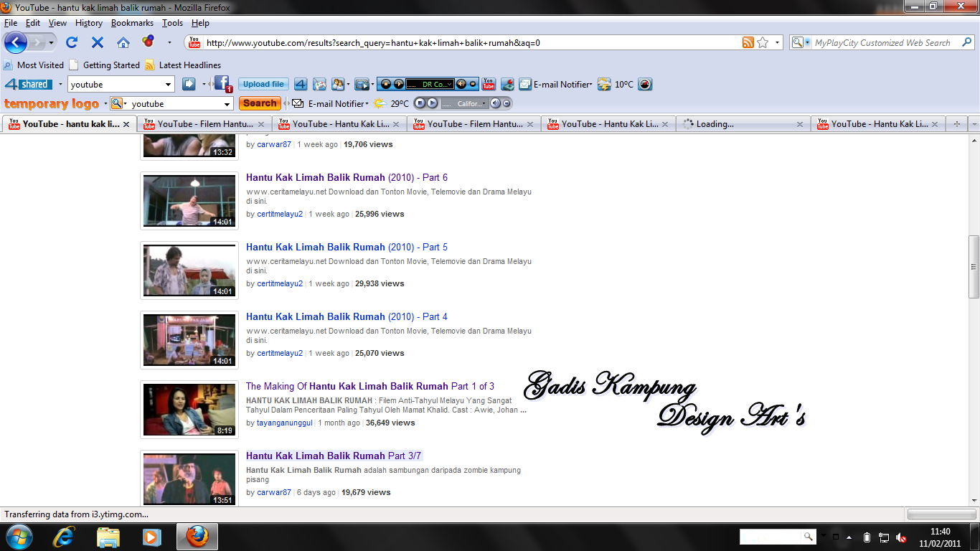Click the Windows Start orb
The height and width of the screenshot is (551, 980).
[x=19, y=537]
